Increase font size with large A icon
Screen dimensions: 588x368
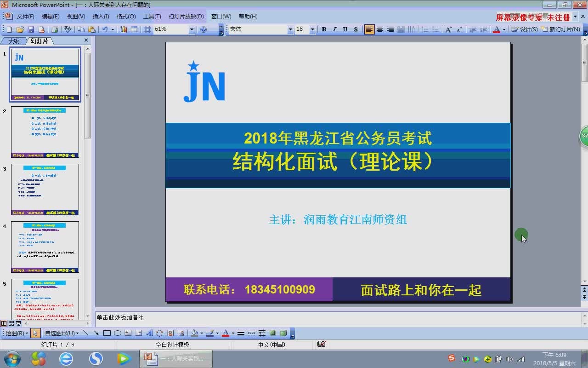[448, 29]
